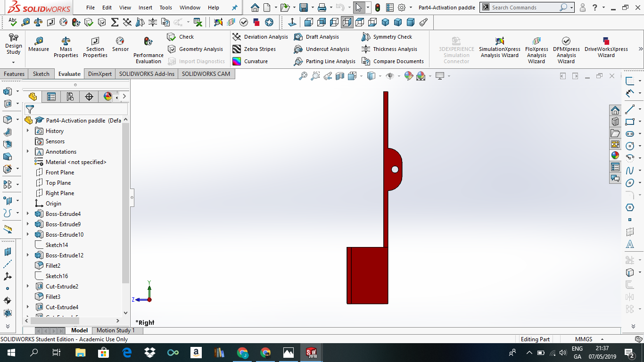Image resolution: width=644 pixels, height=362 pixels.
Task: Open the ConfigurationManager tab
Action: (x=70, y=97)
